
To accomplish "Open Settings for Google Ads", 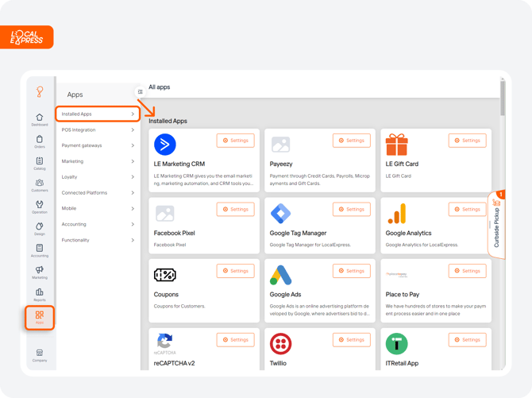I will [x=352, y=271].
